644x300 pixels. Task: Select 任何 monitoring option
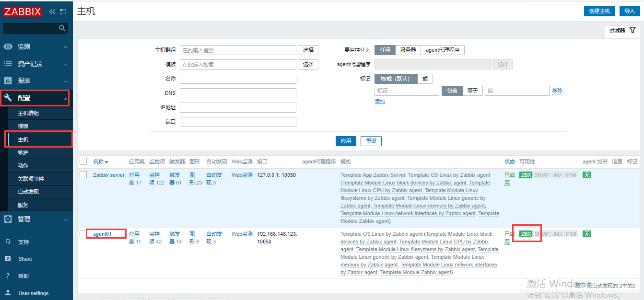click(x=385, y=50)
